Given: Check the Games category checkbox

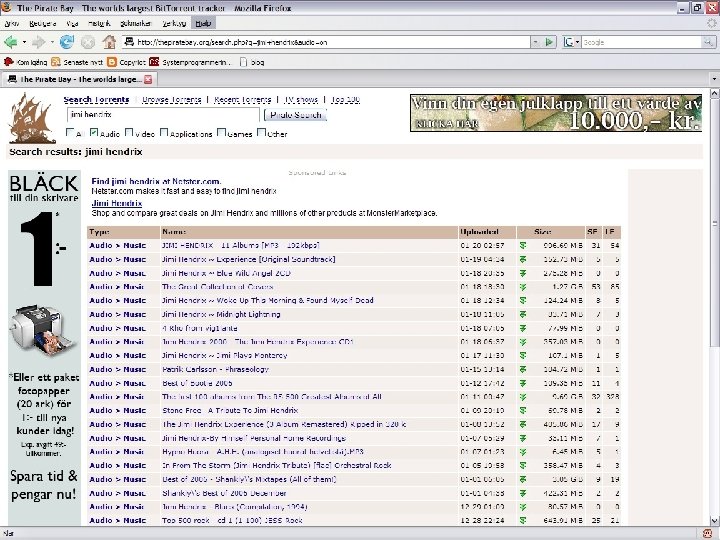Looking at the screenshot, I should (x=221, y=133).
